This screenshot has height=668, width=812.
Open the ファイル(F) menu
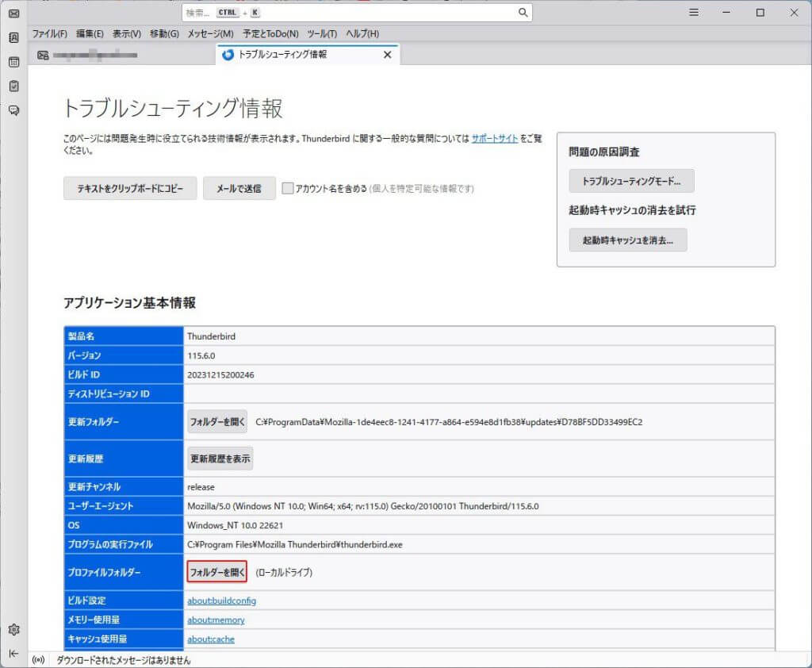(x=49, y=33)
